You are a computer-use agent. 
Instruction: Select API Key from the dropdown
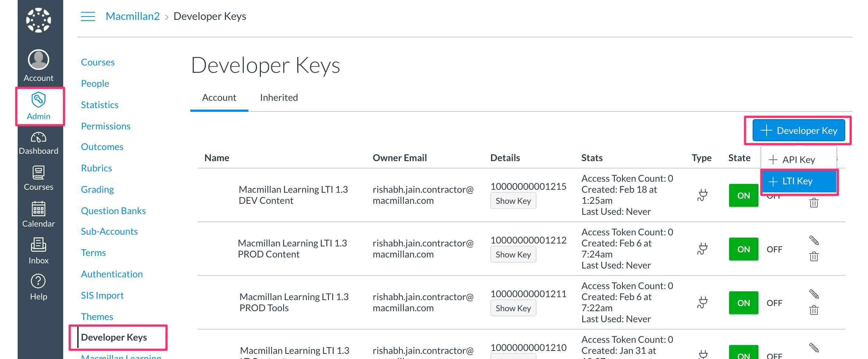tap(799, 159)
